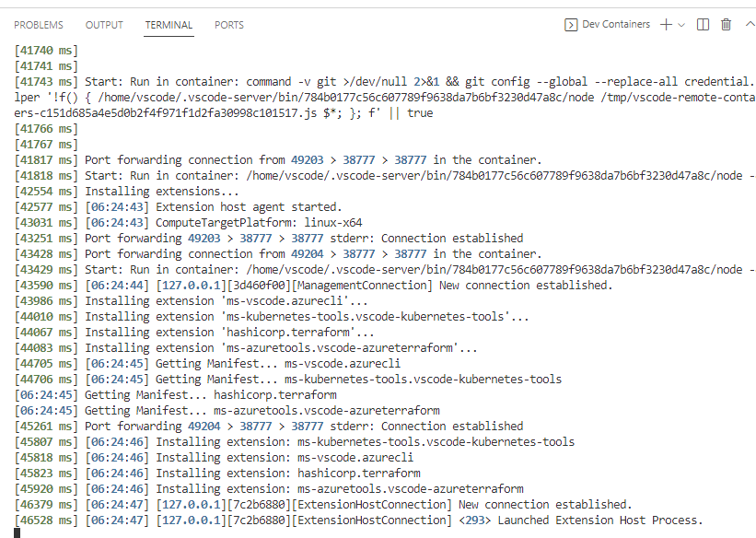Image resolution: width=756 pixels, height=538 pixels.
Task: Click the Dev Containers terminal name label
Action: (x=616, y=25)
